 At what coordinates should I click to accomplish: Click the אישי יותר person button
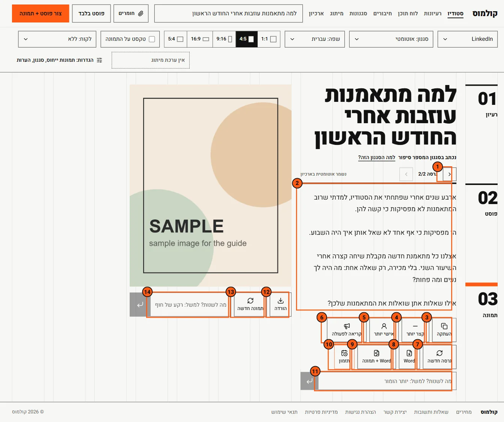click(x=384, y=330)
